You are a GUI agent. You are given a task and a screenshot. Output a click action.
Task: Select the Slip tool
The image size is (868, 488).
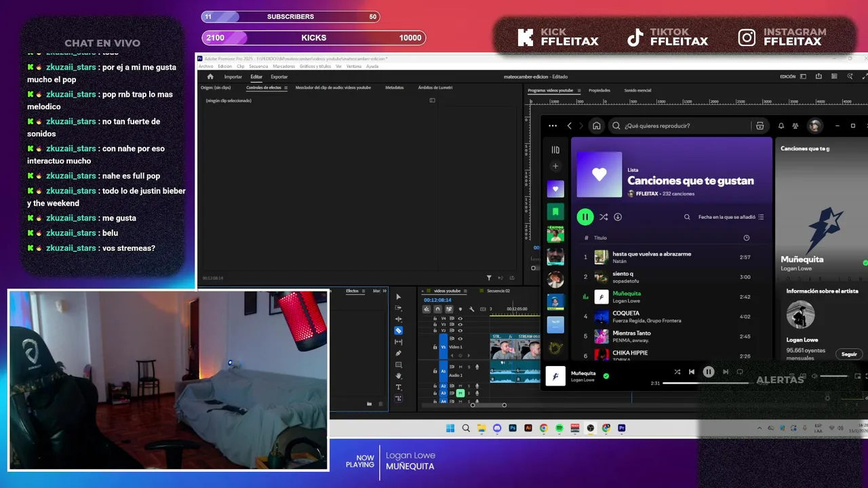(399, 342)
